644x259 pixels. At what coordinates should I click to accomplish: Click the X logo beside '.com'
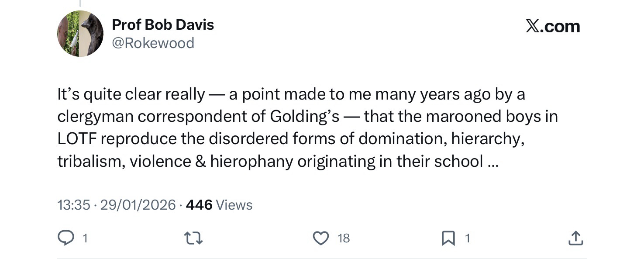533,27
